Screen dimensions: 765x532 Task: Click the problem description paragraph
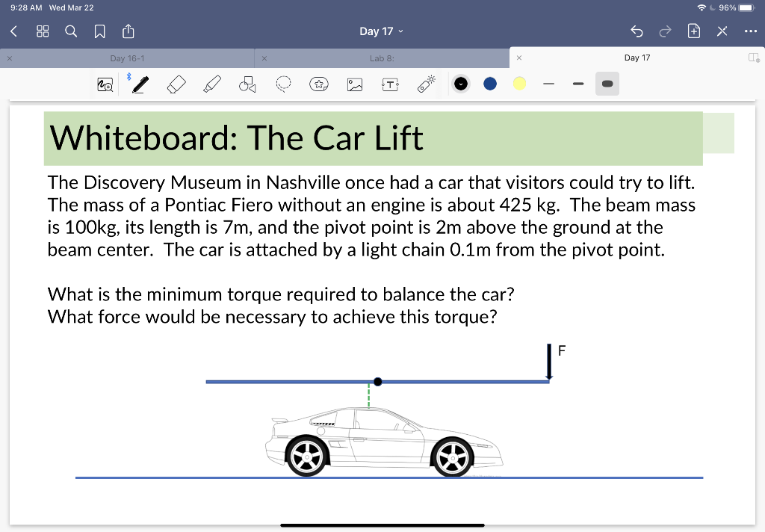pos(371,216)
